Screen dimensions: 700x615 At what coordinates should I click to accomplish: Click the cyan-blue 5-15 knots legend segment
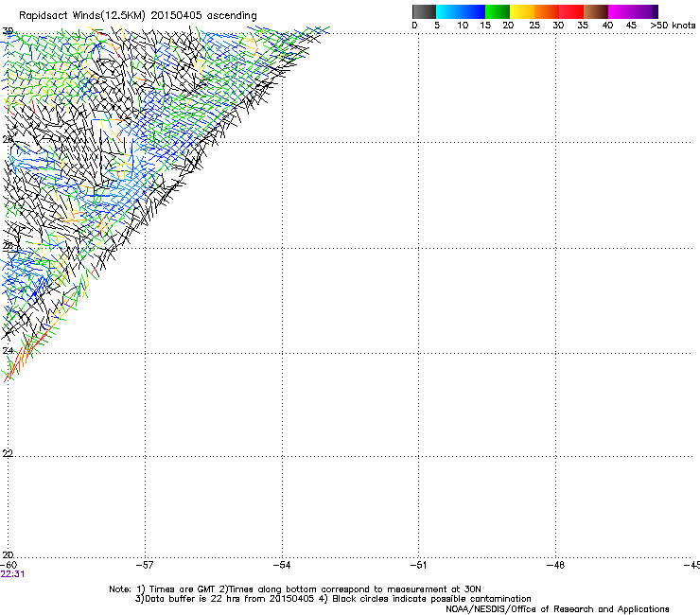pos(461,11)
